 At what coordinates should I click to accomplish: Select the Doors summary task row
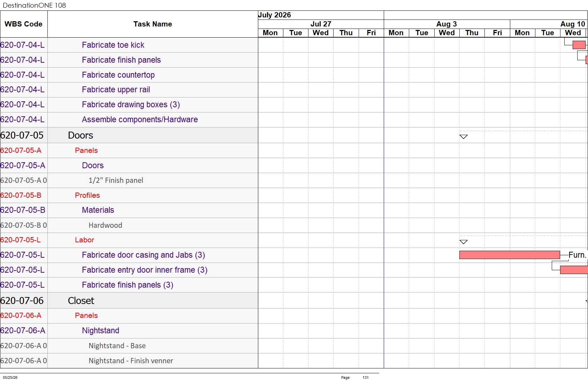[x=129, y=135]
